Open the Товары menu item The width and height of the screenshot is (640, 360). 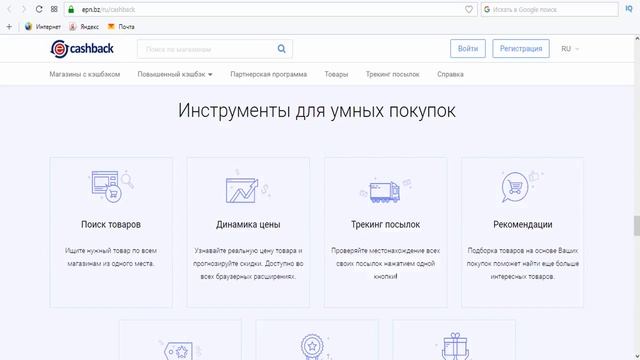click(336, 74)
